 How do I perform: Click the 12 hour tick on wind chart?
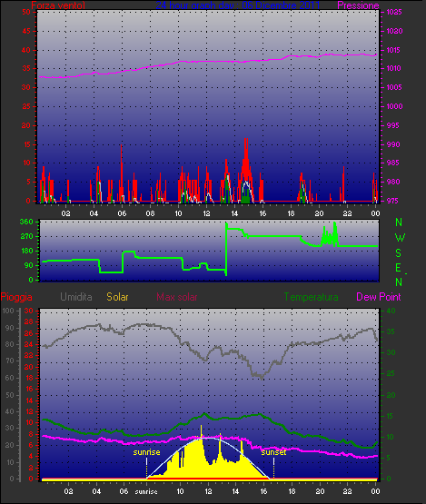[206, 213]
